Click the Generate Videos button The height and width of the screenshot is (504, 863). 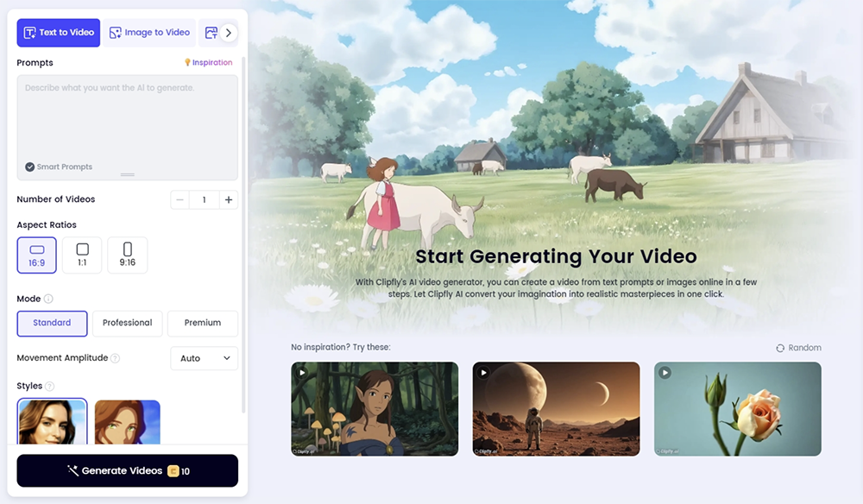127,470
